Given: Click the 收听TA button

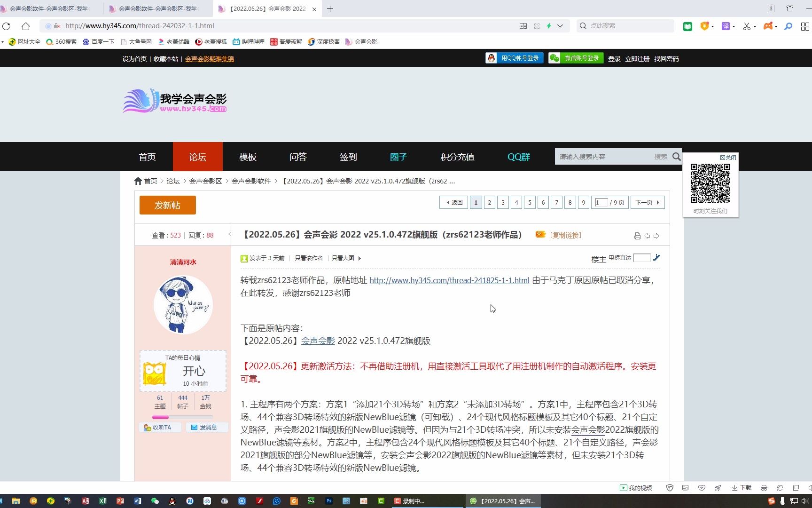Looking at the screenshot, I should [x=161, y=428].
